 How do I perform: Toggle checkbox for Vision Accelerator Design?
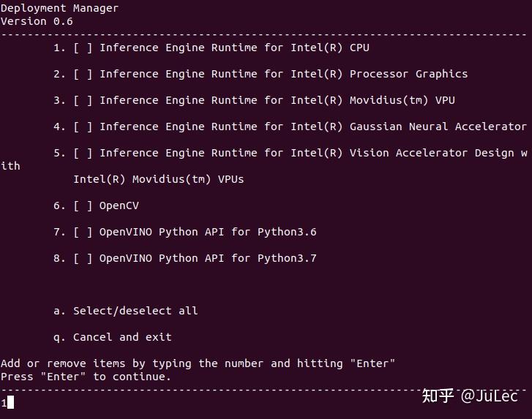pyautogui.click(x=83, y=154)
